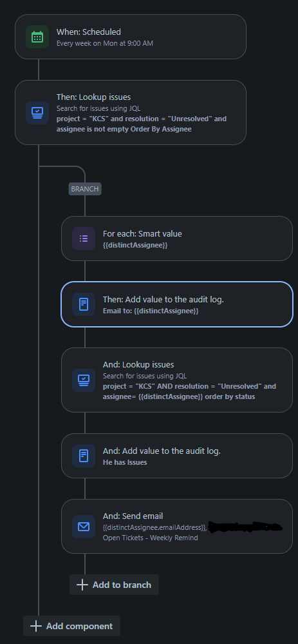
Task: Click the first Lookup issues monitor icon
Action: 37,113
